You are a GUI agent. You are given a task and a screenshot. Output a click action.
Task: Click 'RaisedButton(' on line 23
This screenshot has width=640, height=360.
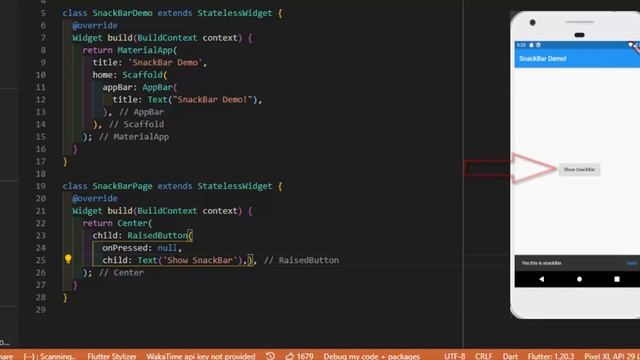pyautogui.click(x=160, y=236)
